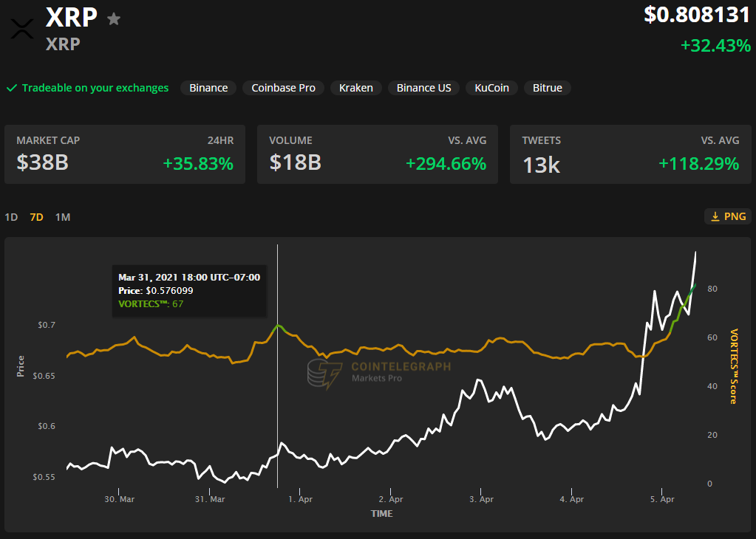Click the download arrow inside PNG button

pyautogui.click(x=714, y=216)
